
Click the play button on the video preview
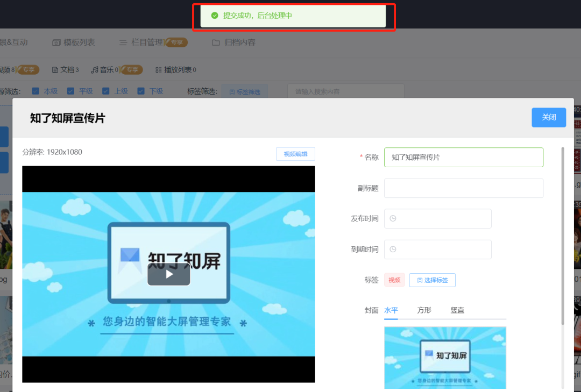click(169, 274)
